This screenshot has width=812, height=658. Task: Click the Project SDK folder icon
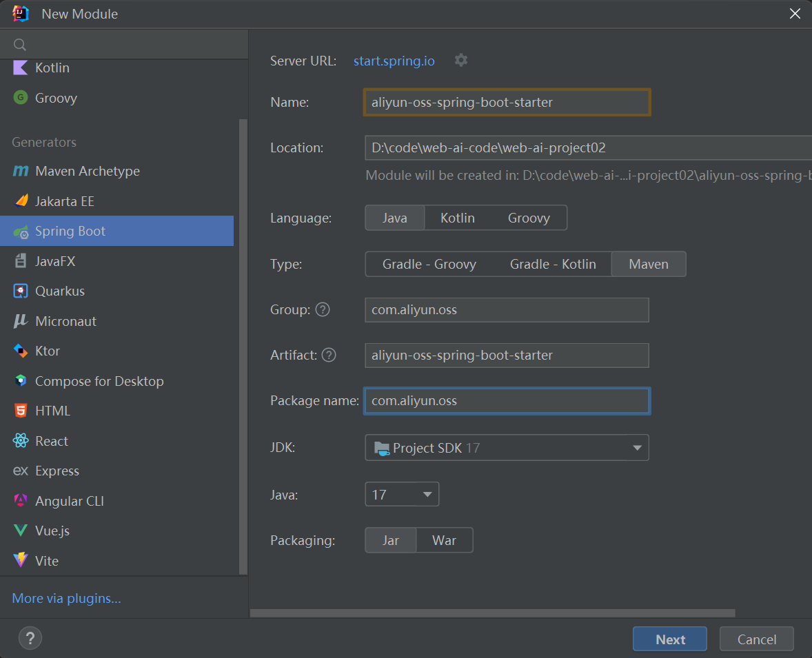tap(382, 448)
